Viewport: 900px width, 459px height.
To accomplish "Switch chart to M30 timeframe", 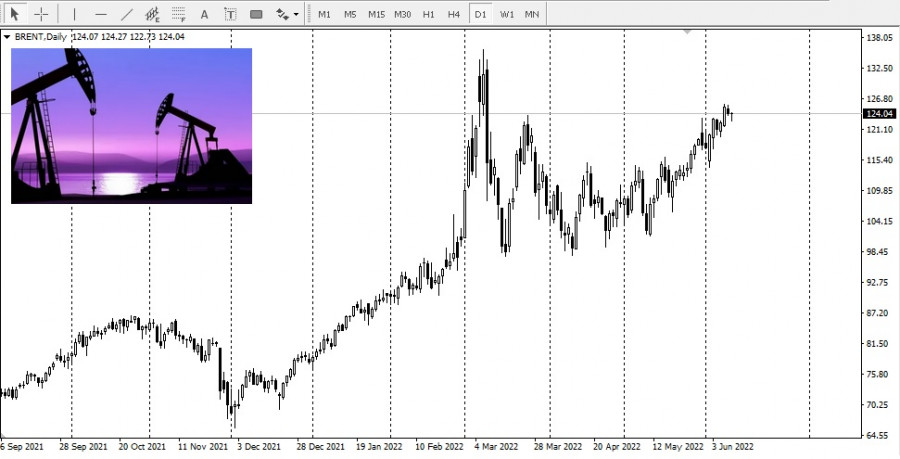I will 402,14.
